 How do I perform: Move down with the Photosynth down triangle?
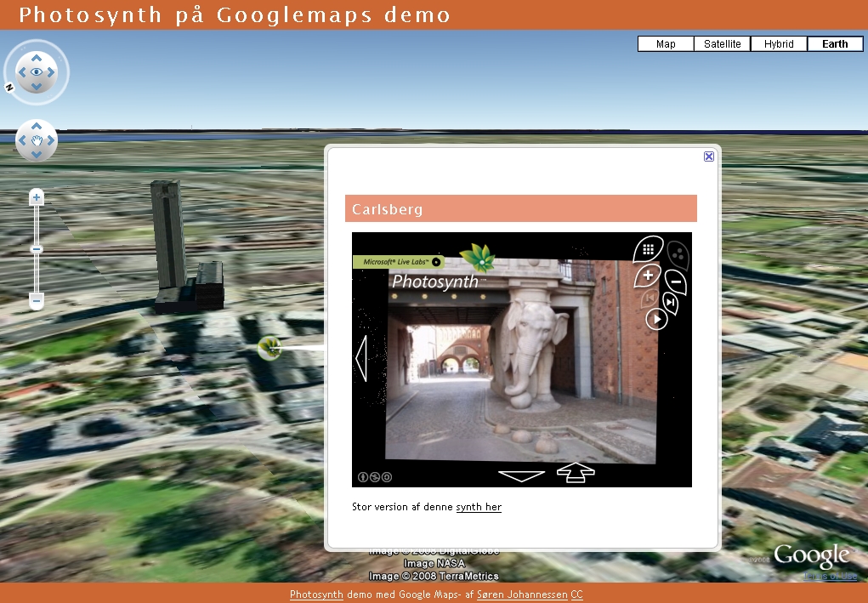(521, 476)
